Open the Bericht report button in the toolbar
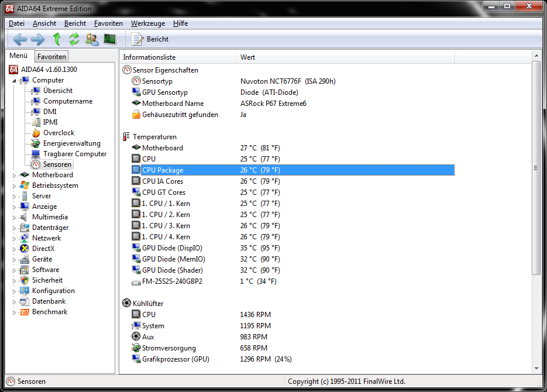This screenshot has height=392, width=547. click(x=150, y=39)
